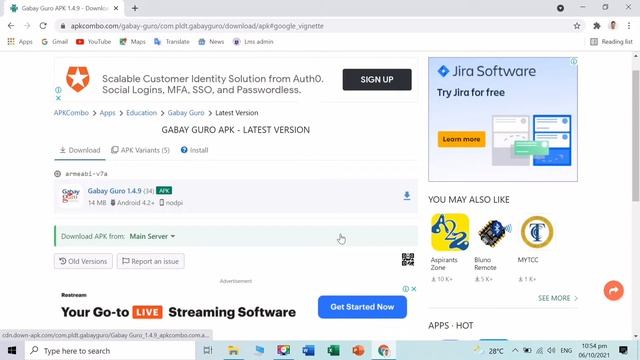640x360 pixels.
Task: Click the browser forward arrow
Action: click(x=27, y=26)
